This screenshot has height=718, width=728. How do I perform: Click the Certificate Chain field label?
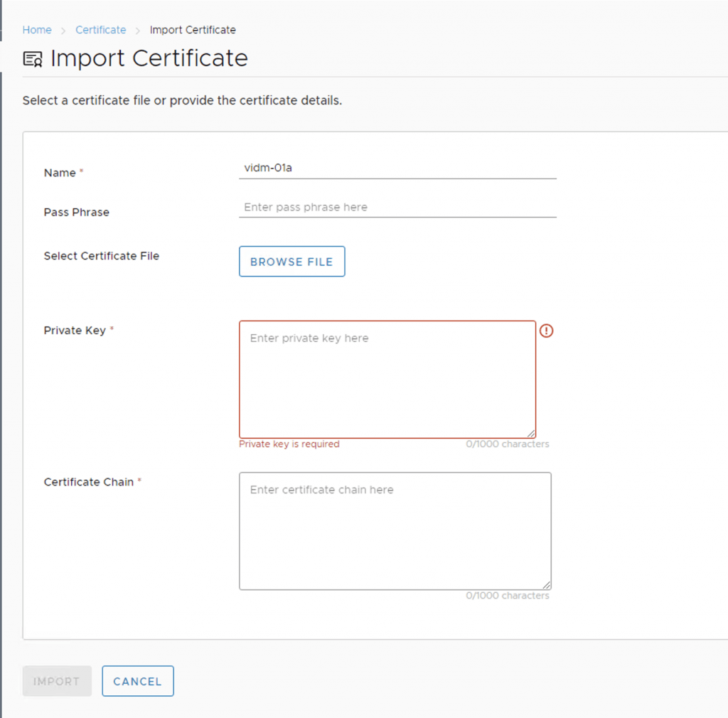click(89, 482)
